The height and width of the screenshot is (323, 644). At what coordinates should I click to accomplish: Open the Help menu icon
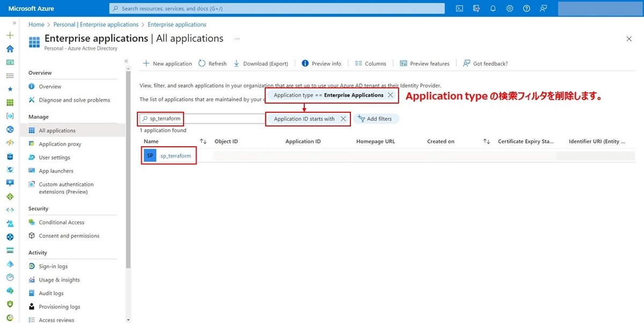(x=526, y=8)
